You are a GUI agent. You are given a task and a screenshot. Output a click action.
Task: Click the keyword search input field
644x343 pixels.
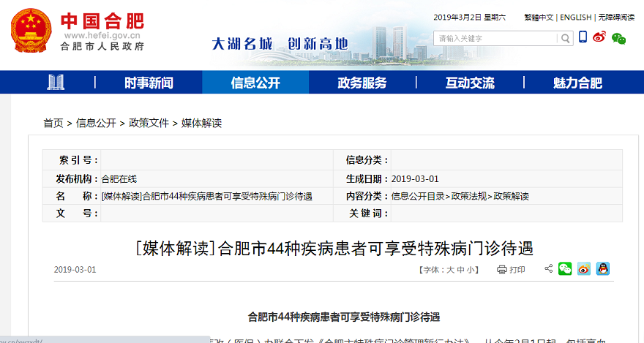(x=495, y=38)
